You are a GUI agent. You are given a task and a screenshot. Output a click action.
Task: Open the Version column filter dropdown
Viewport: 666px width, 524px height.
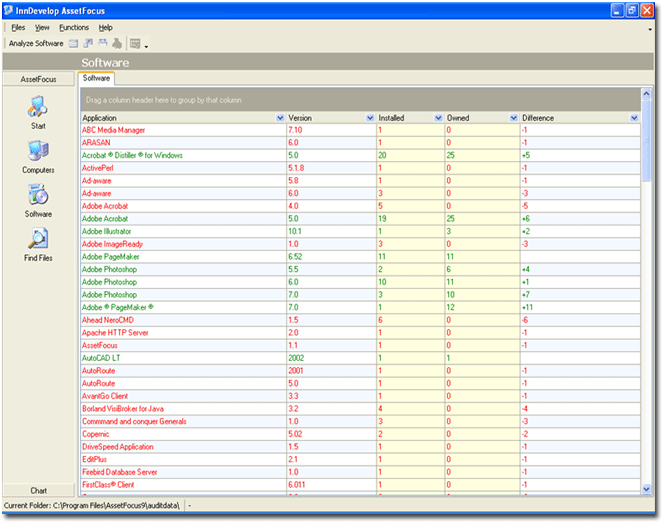370,118
